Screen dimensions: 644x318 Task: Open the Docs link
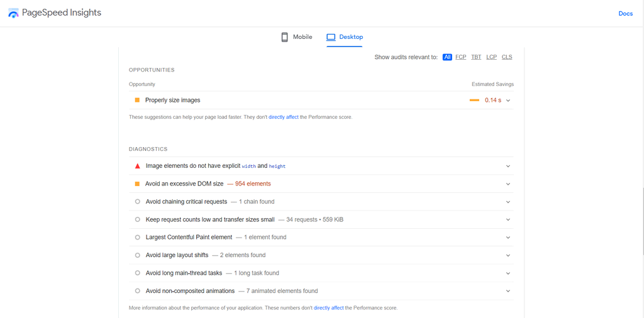click(625, 13)
